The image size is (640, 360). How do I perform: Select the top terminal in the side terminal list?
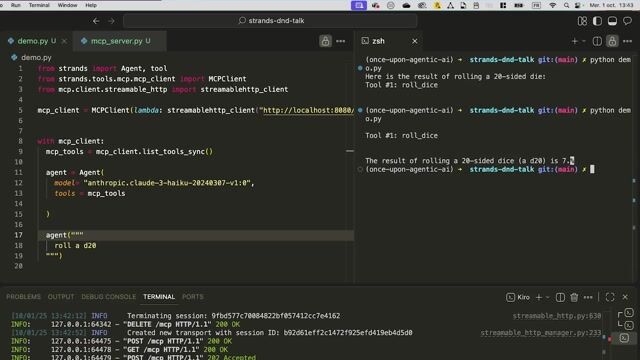click(x=629, y=313)
